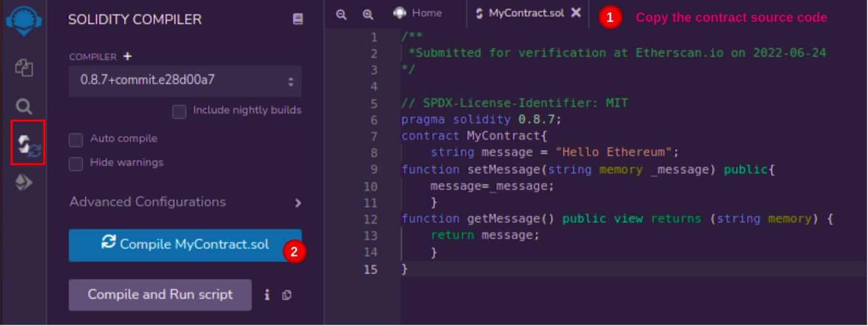Click Compile MyContract.sol button
The width and height of the screenshot is (868, 326).
point(185,245)
